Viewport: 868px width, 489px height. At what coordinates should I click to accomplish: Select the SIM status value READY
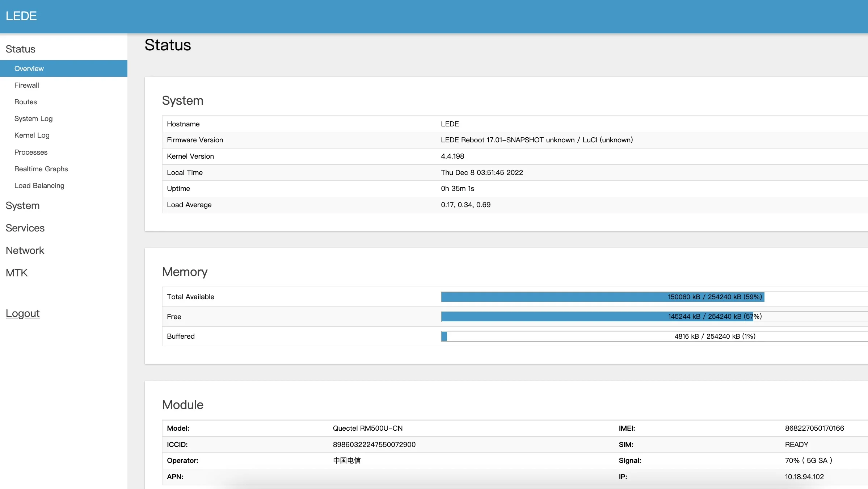tap(796, 444)
